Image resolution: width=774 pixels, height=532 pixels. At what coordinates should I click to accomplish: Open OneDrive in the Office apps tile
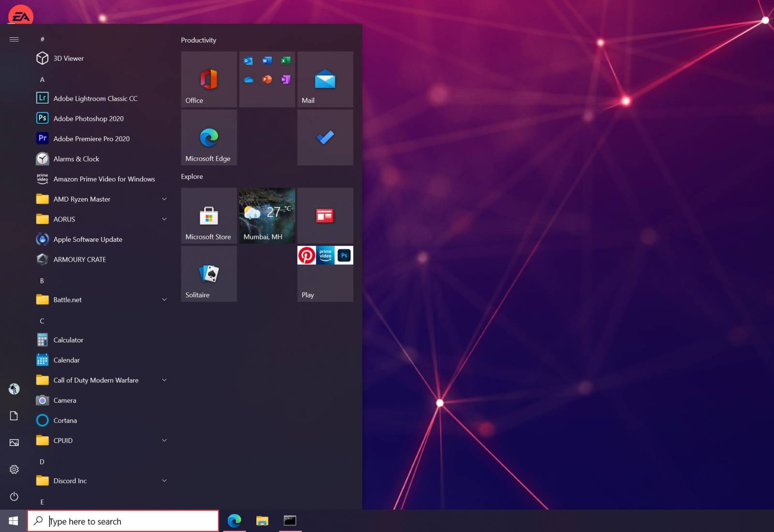click(x=249, y=79)
